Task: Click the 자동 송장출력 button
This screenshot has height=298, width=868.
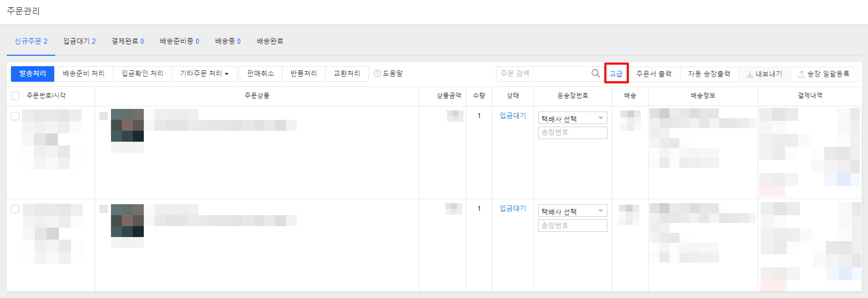Action: point(709,74)
